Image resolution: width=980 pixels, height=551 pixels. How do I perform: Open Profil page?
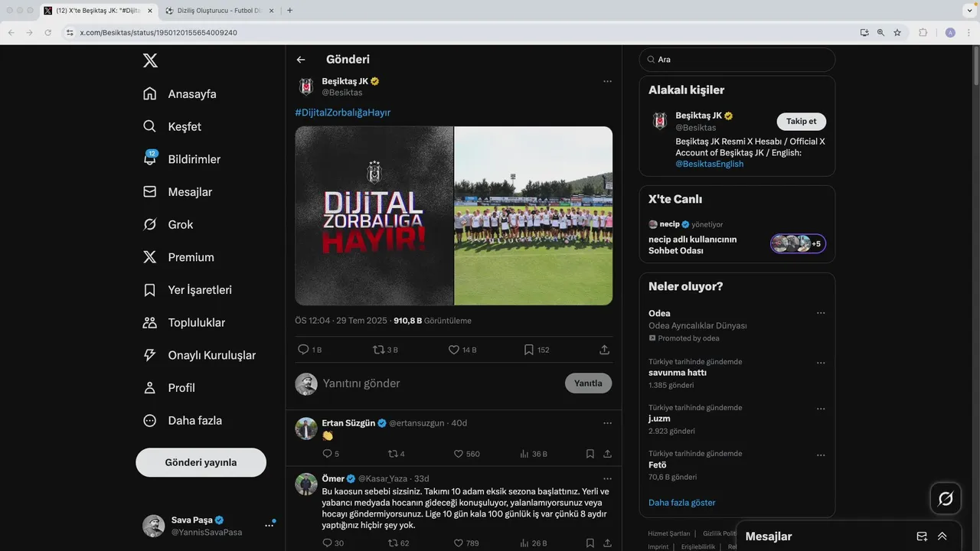pyautogui.click(x=169, y=388)
